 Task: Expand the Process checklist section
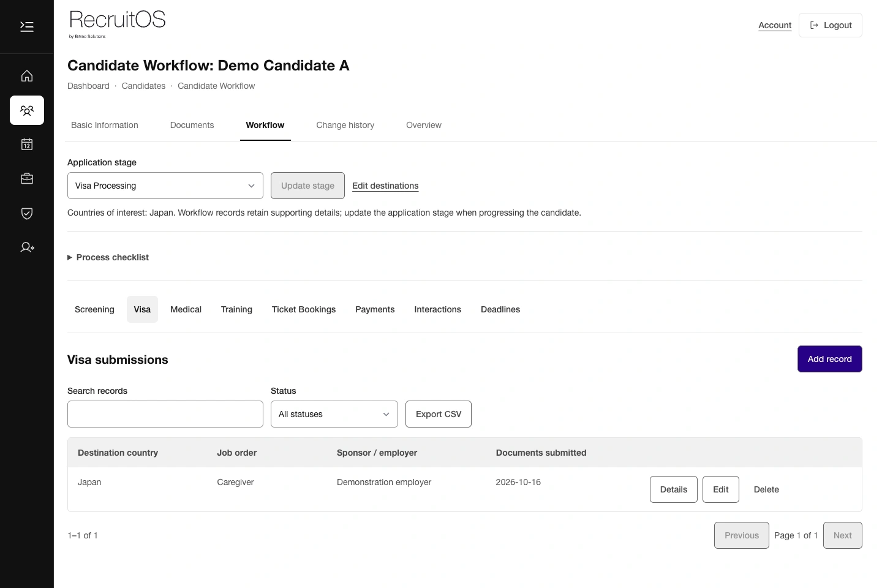(x=108, y=257)
